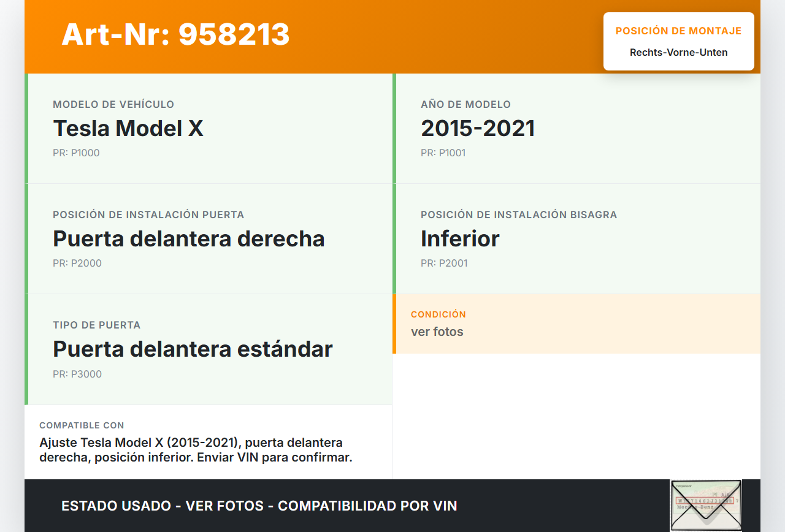
Task: Select the 'Tesla Model X' value
Action: click(x=128, y=128)
